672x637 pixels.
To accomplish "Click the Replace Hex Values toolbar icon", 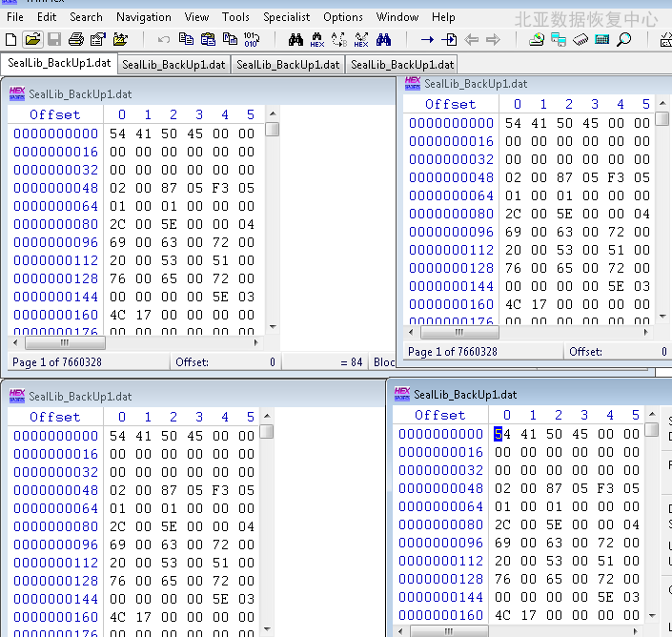I will [x=361, y=40].
